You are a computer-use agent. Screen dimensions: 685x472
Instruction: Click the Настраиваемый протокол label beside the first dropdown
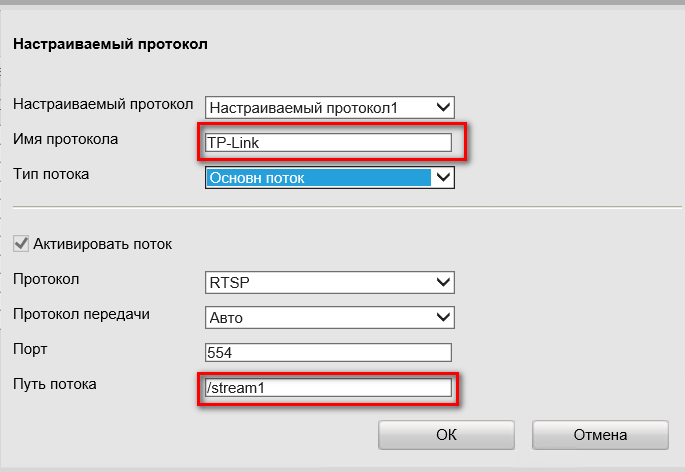click(103, 104)
